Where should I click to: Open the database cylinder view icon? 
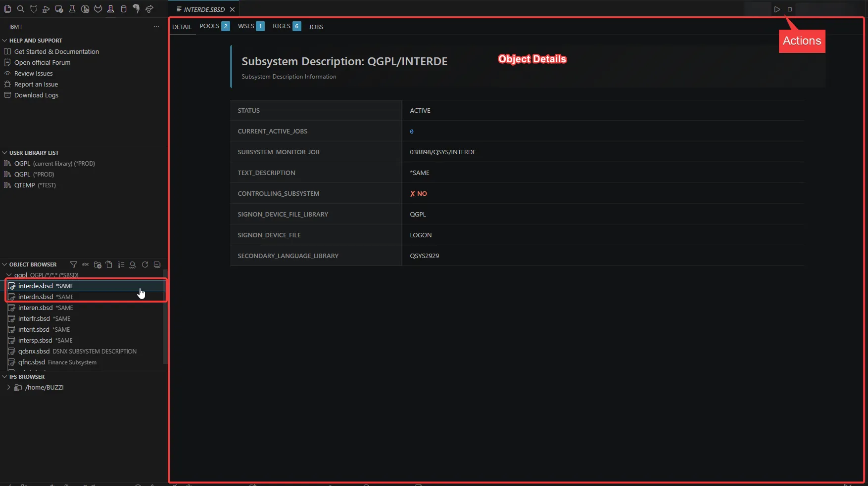tap(124, 9)
